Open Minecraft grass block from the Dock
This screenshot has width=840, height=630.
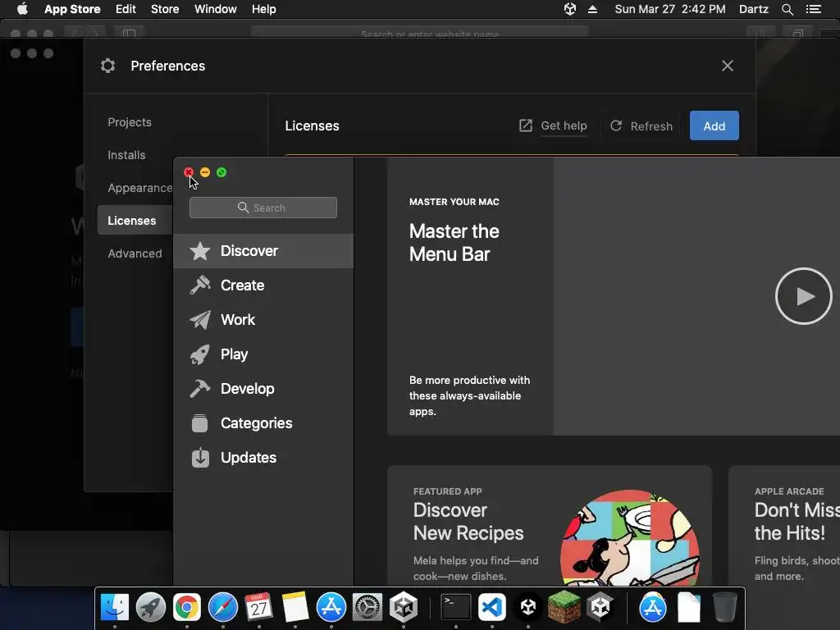[x=564, y=608]
